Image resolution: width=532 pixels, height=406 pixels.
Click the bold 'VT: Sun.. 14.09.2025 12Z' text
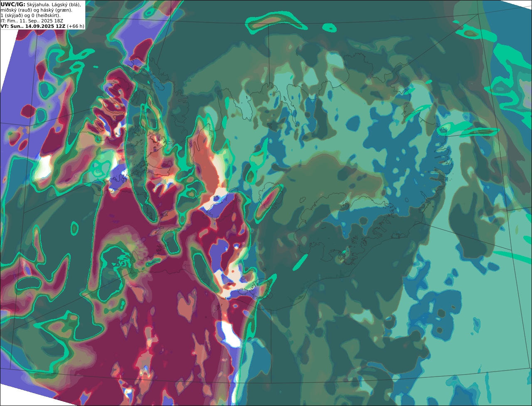tap(33, 26)
